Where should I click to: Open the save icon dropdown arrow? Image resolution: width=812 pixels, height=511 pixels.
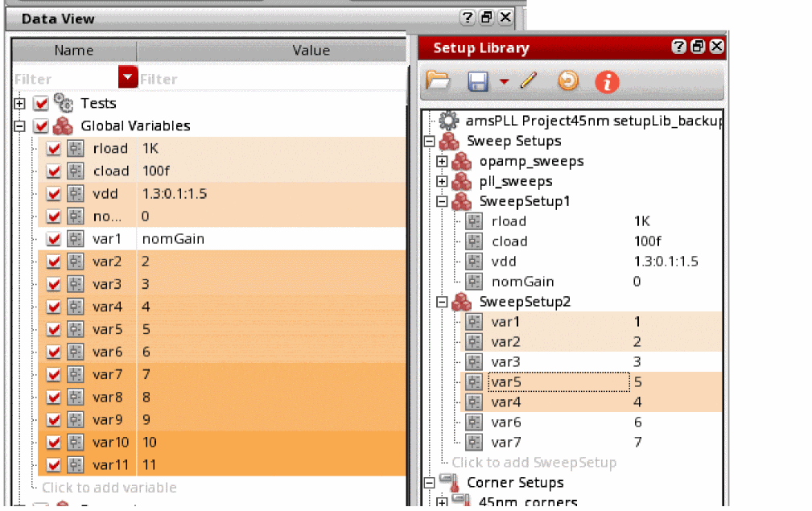click(504, 81)
